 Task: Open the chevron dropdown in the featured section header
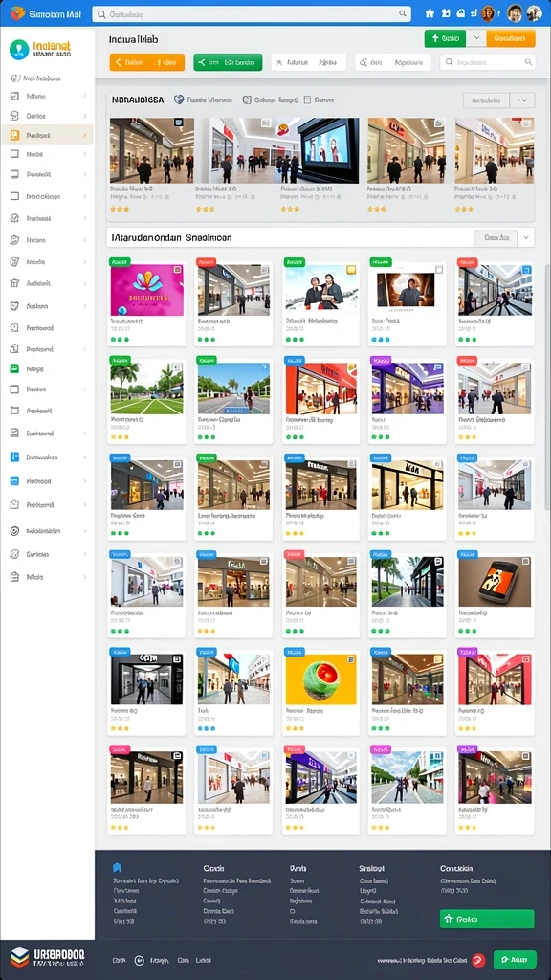523,100
